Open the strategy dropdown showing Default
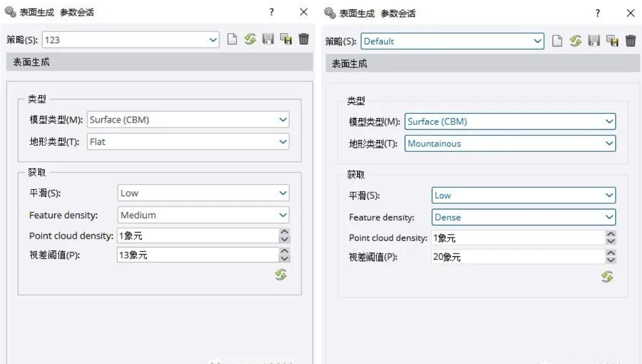The width and height of the screenshot is (642, 364). tap(542, 40)
